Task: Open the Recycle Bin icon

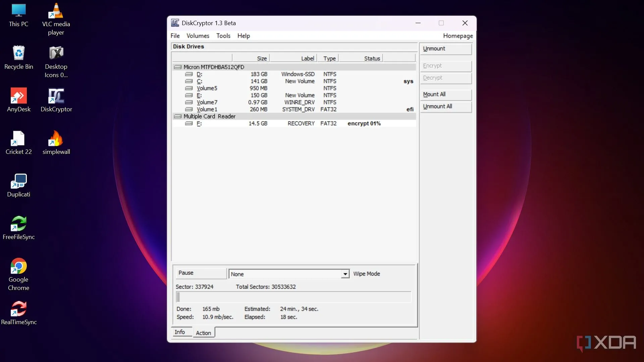Action: tap(19, 57)
